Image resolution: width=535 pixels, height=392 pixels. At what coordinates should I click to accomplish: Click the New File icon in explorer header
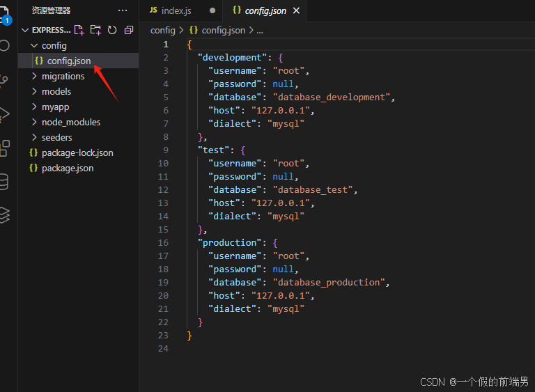(x=79, y=30)
